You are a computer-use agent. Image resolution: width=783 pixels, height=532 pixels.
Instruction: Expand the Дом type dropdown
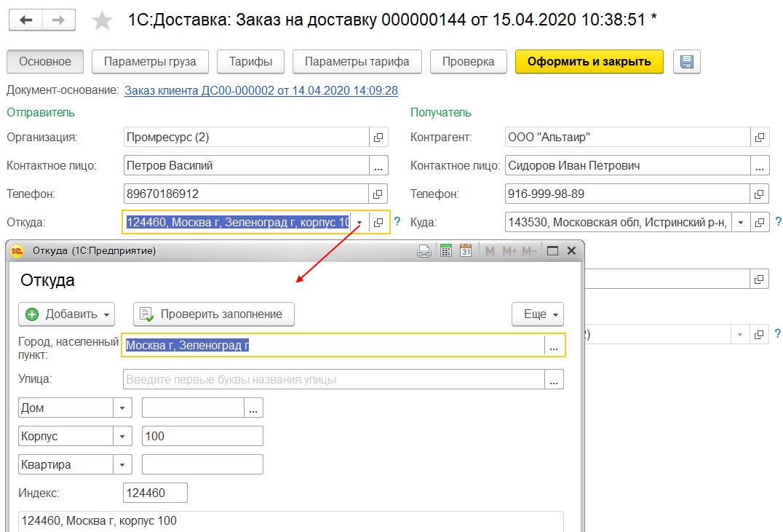click(122, 408)
